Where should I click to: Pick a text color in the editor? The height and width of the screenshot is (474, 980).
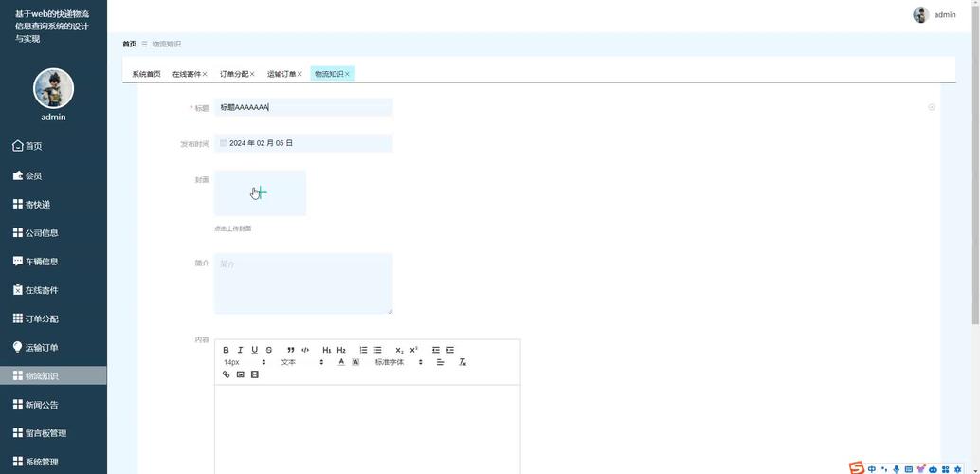[x=341, y=362]
